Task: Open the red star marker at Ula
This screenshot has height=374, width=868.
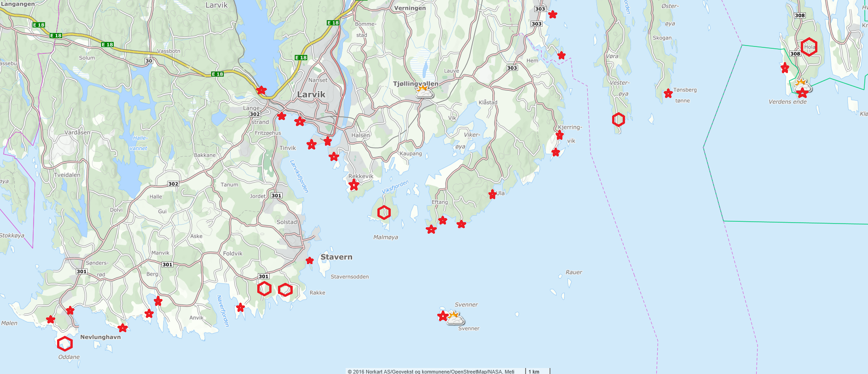Action: point(492,194)
